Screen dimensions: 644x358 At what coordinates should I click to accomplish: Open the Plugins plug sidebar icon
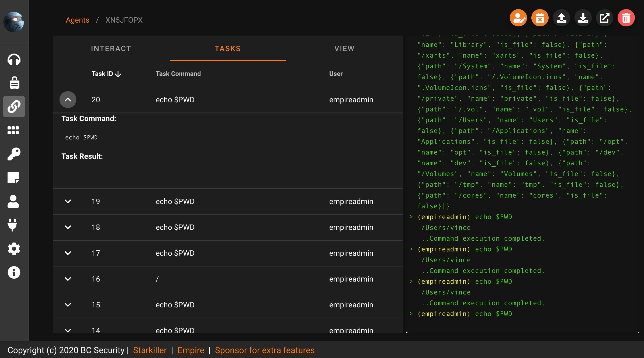(13, 225)
